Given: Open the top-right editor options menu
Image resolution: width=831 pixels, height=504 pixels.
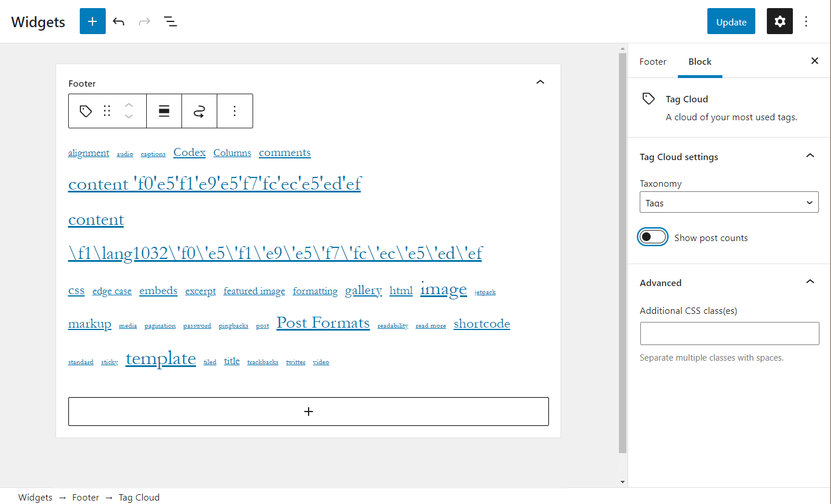Looking at the screenshot, I should (806, 21).
